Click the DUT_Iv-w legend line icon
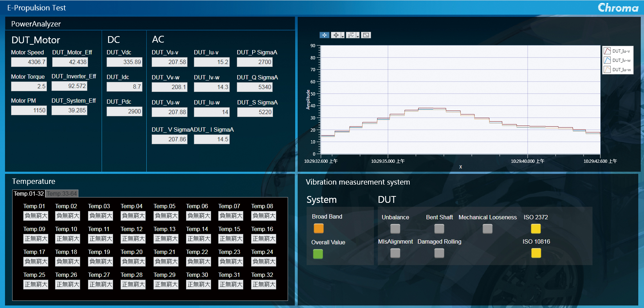Screen dimensions: 644x308 (607, 60)
